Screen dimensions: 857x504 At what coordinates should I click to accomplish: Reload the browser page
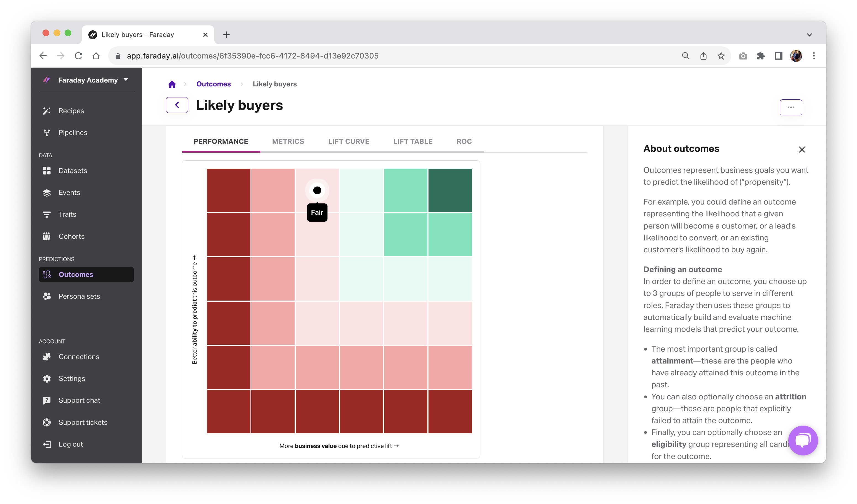coord(79,56)
